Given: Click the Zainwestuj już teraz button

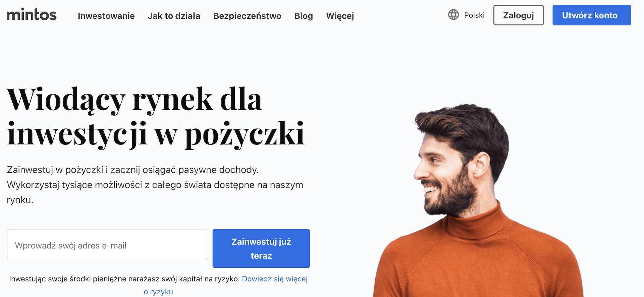Looking at the screenshot, I should [x=261, y=249].
